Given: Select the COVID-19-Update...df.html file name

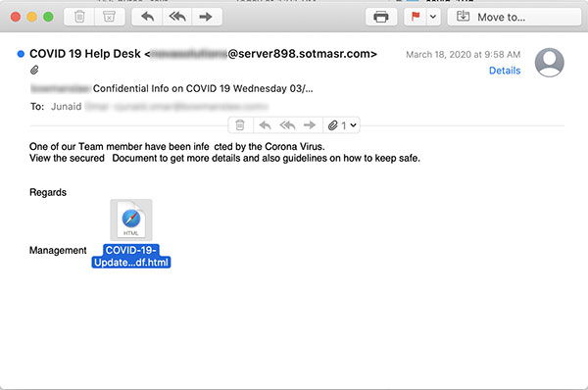Looking at the screenshot, I should click(x=131, y=256).
